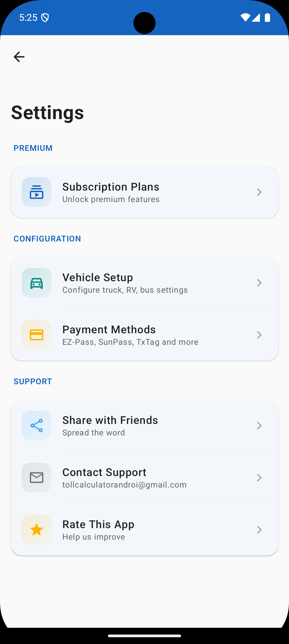Open chevron next to Share with Friends
Viewport: 289px width, 644px height.
(259, 425)
